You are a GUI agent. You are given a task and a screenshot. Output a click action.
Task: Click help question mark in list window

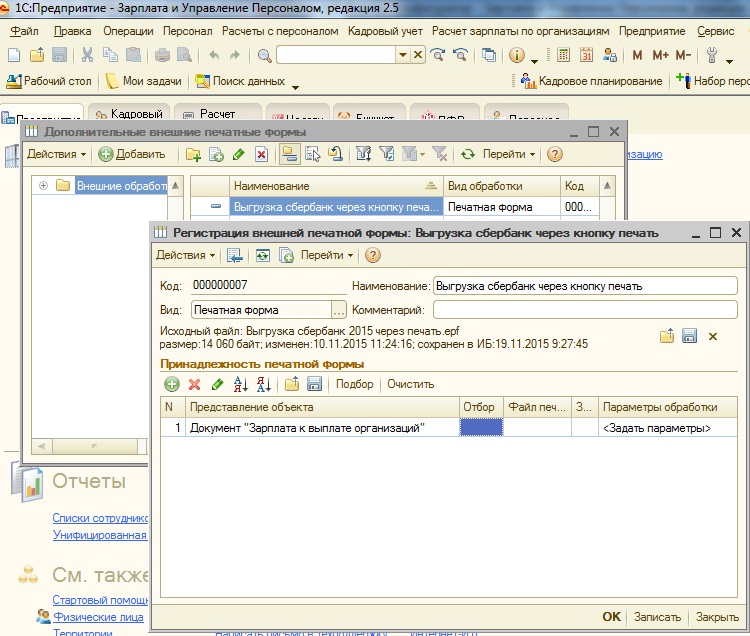554,154
